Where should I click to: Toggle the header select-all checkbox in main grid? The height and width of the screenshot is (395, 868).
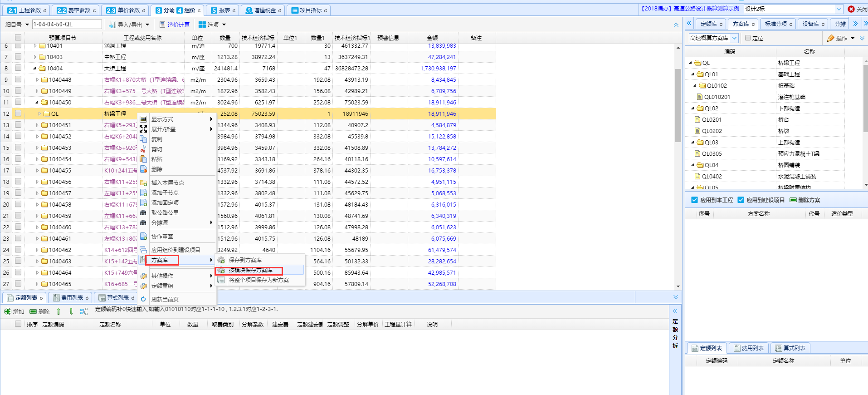pyautogui.click(x=18, y=38)
